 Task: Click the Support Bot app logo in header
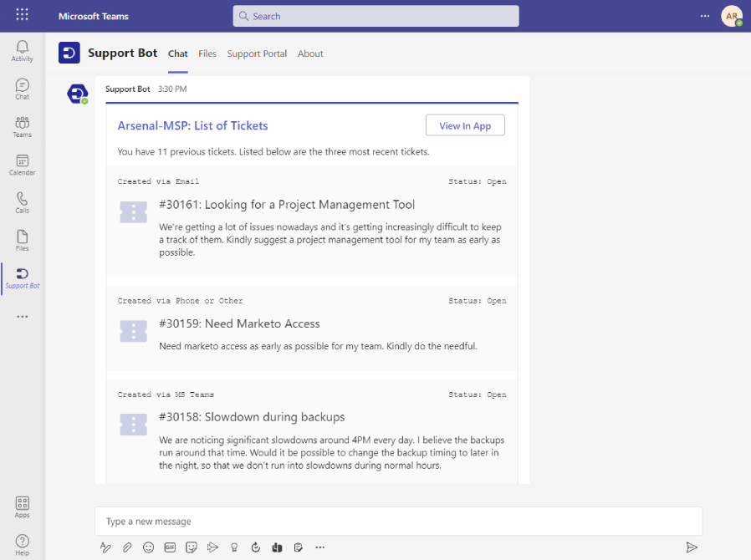pos(69,53)
